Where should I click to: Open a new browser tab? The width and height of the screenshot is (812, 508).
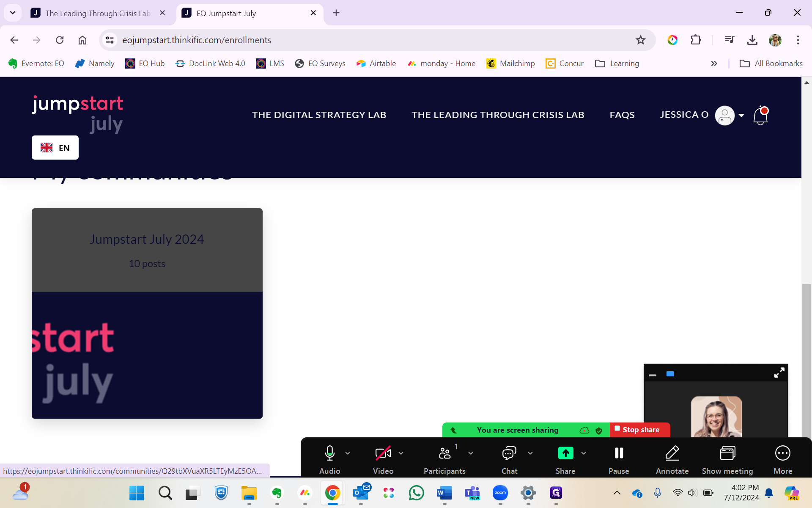[x=336, y=13]
